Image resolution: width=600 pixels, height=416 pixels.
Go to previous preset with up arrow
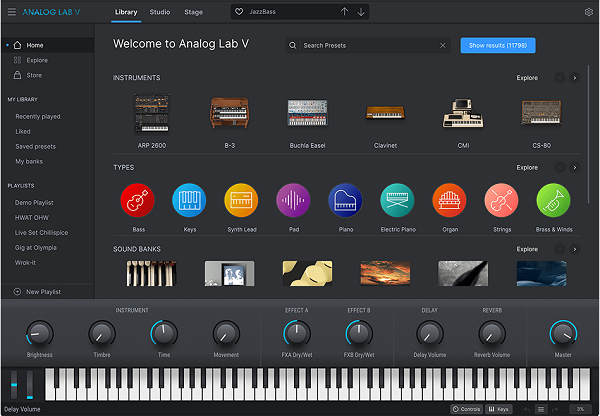pyautogui.click(x=344, y=12)
